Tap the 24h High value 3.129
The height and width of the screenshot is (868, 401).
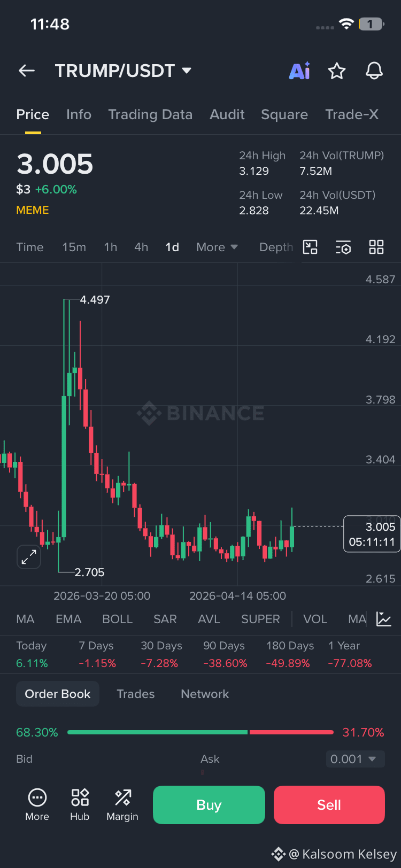pos(254,171)
